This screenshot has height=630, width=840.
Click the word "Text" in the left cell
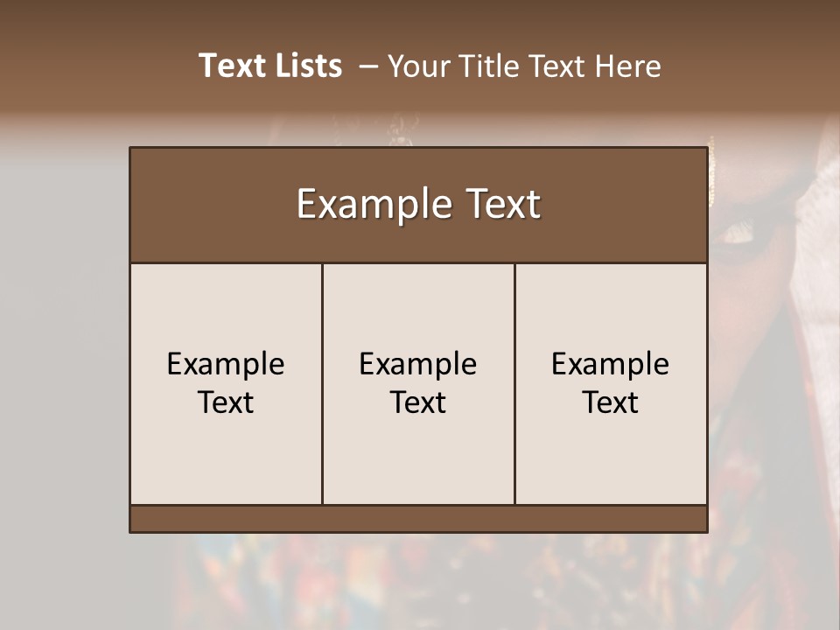[x=226, y=402]
